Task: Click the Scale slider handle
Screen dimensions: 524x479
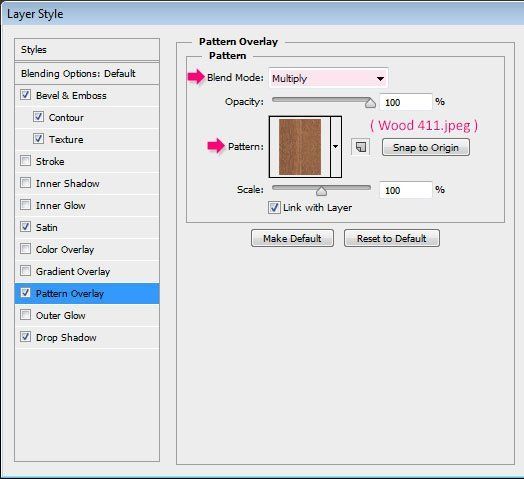Action: click(x=321, y=191)
